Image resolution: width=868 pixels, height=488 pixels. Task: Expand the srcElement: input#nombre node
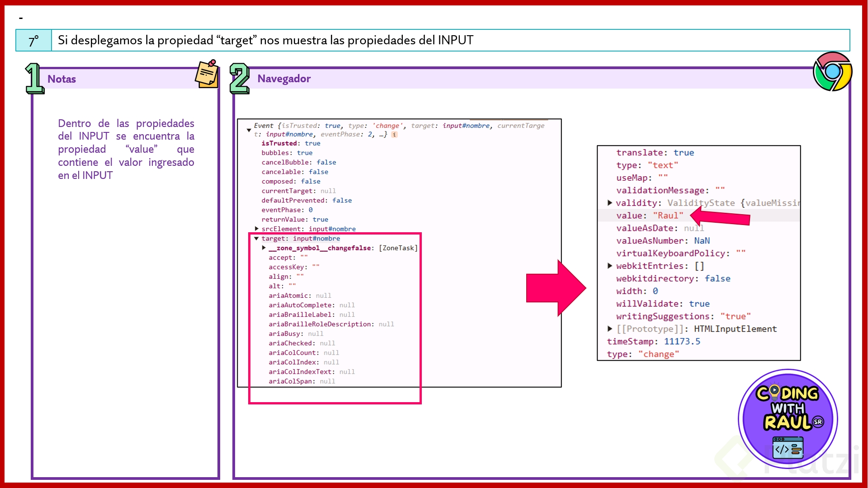256,229
